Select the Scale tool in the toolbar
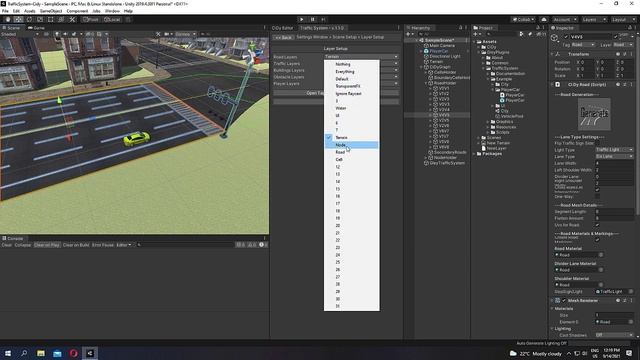The height and width of the screenshot is (360, 640). pos(40,20)
